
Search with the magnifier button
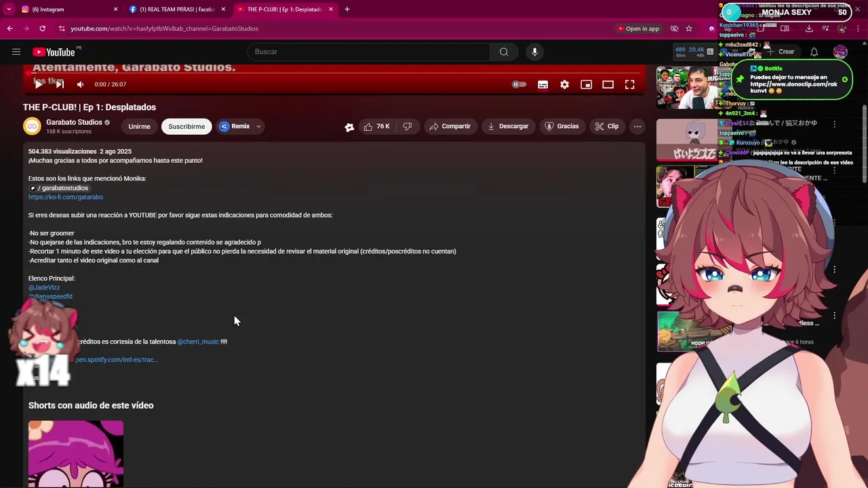pos(504,52)
